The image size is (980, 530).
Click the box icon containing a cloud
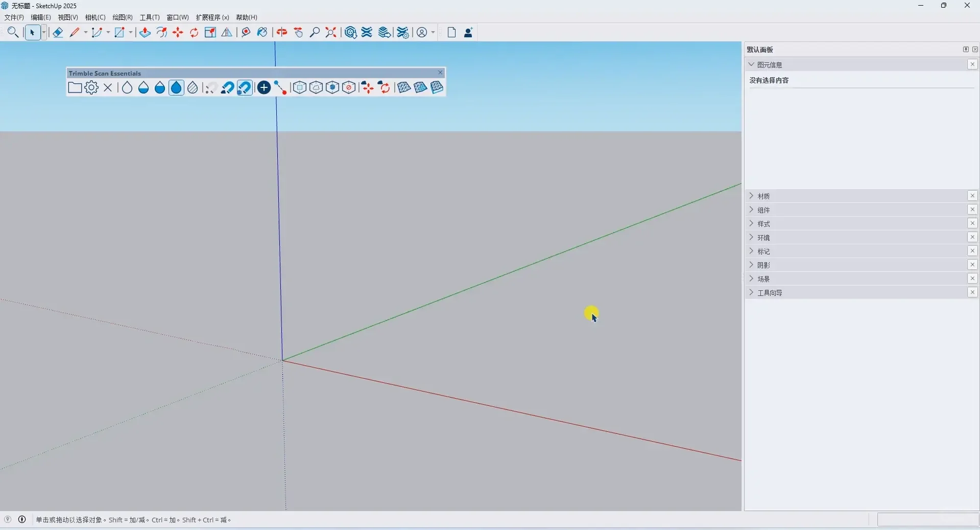coord(316,88)
